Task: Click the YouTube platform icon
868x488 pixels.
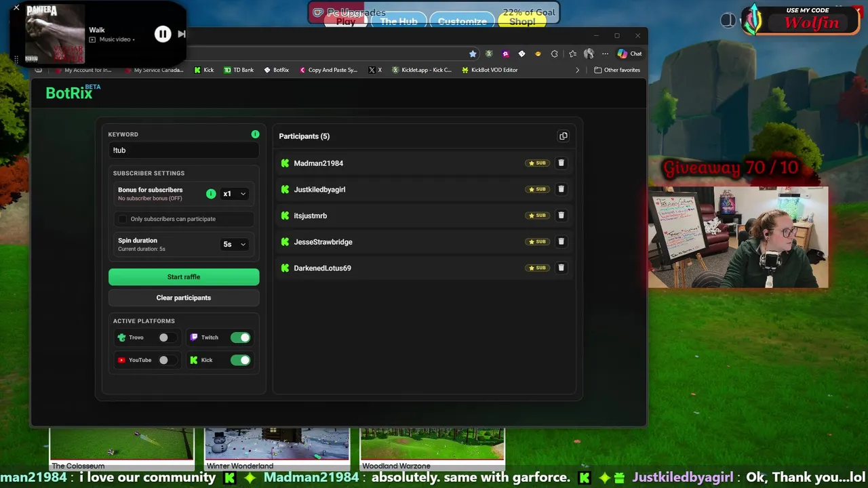Action: (x=121, y=360)
